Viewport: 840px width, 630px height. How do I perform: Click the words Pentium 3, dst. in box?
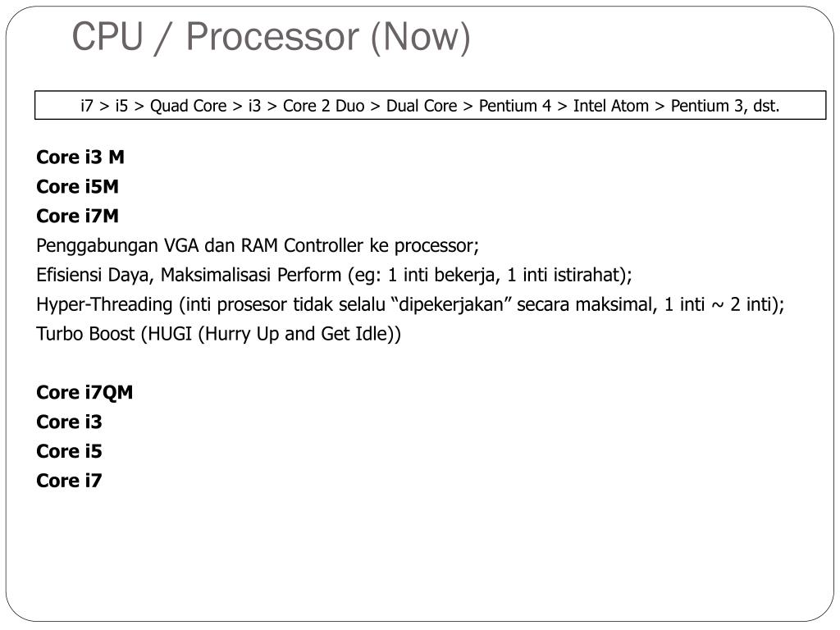(x=725, y=106)
